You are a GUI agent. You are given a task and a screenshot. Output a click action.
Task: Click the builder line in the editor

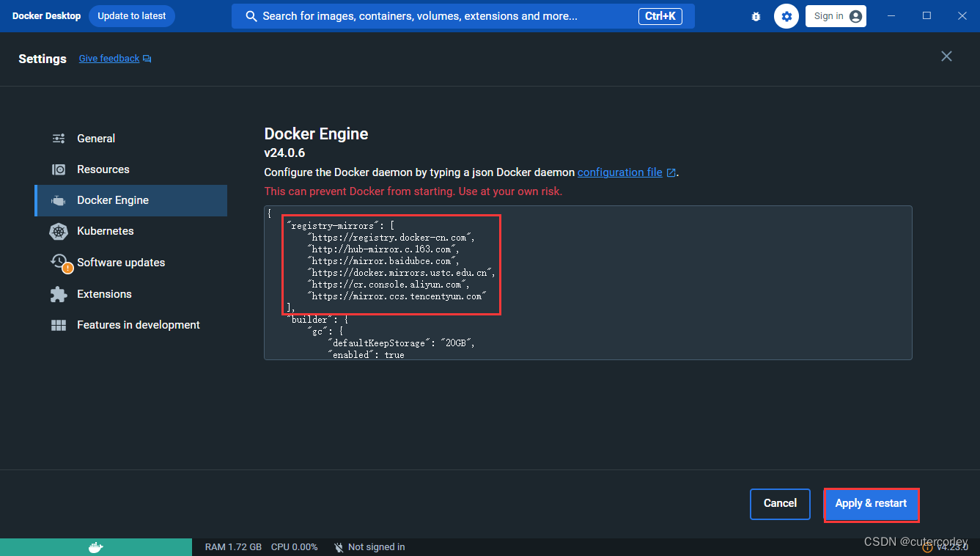click(x=317, y=320)
